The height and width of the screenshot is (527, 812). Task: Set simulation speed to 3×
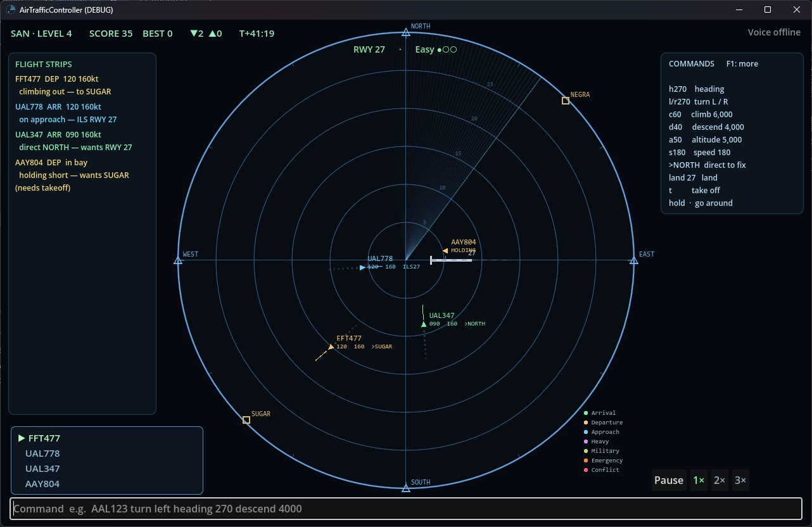[x=740, y=480]
